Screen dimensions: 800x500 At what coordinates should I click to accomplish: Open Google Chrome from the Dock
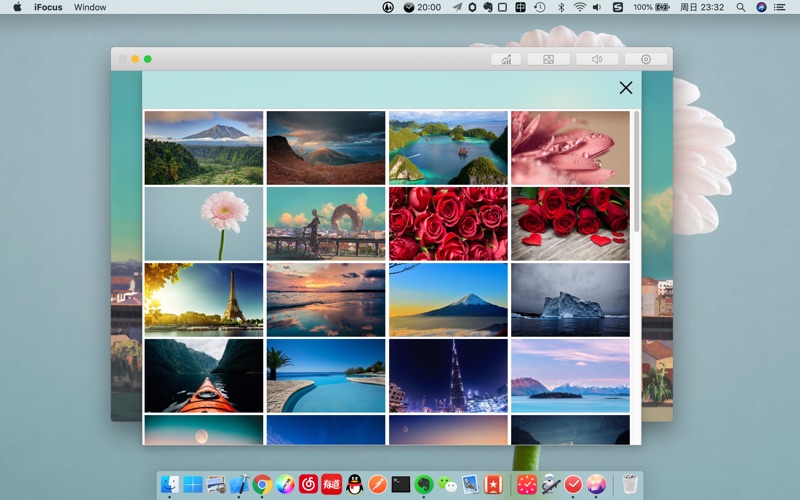(263, 485)
